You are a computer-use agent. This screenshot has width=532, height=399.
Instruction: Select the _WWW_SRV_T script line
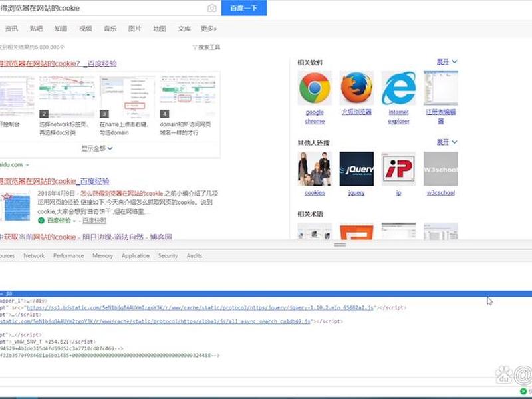(x=47, y=342)
